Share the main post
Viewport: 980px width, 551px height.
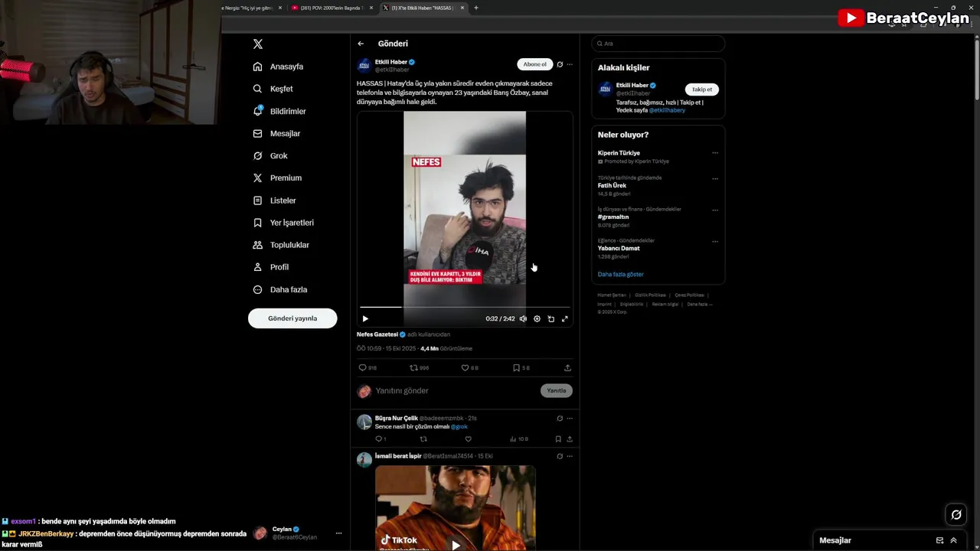pos(567,368)
